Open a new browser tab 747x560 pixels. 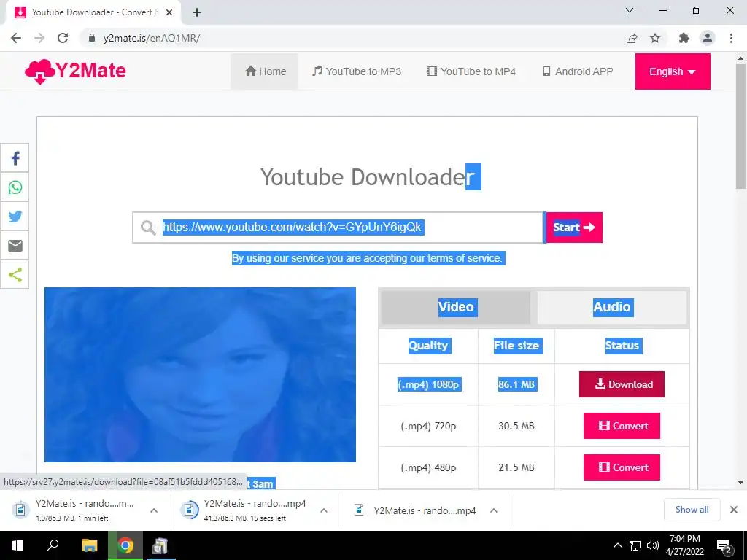tap(197, 12)
